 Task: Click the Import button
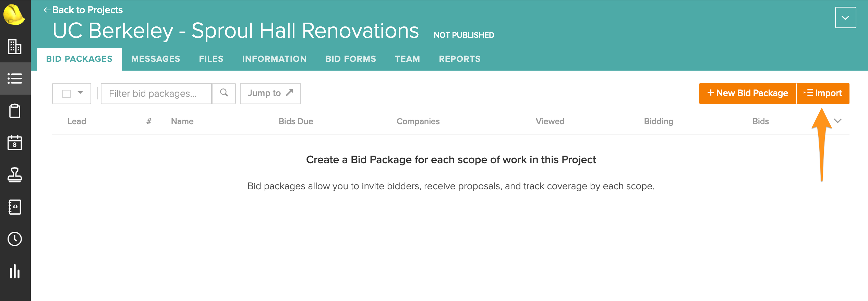coord(823,93)
